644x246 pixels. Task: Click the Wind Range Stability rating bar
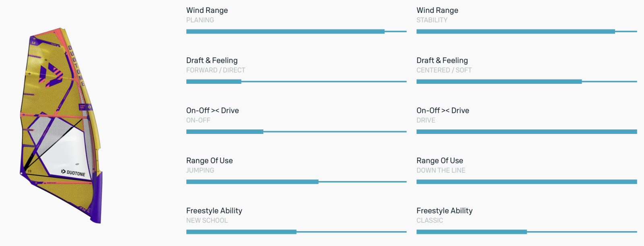526,31
